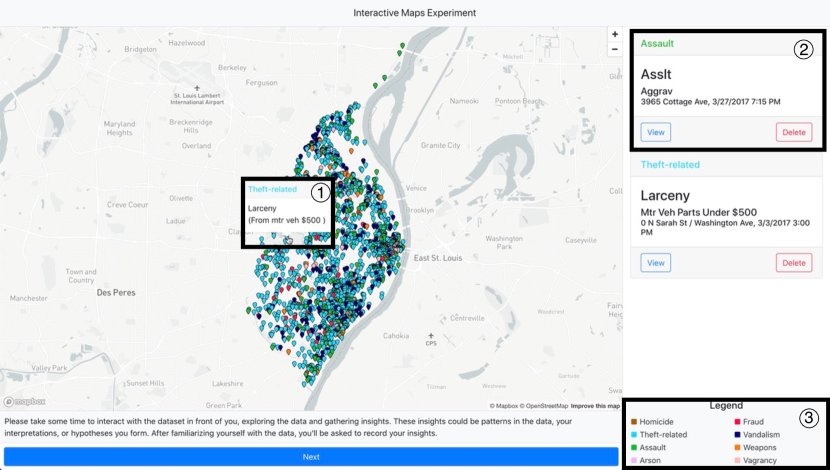Click the 'Larceny' card title
The image size is (830, 470).
pos(665,195)
